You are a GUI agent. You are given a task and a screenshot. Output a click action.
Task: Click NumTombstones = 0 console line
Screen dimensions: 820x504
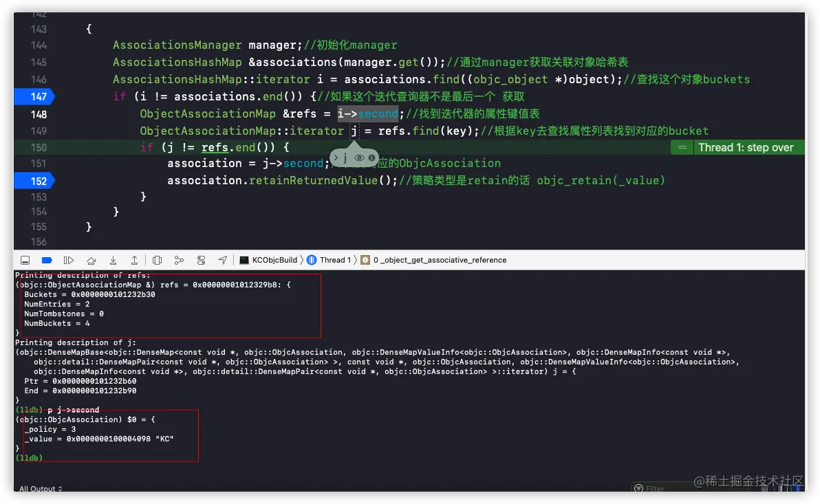point(64,314)
